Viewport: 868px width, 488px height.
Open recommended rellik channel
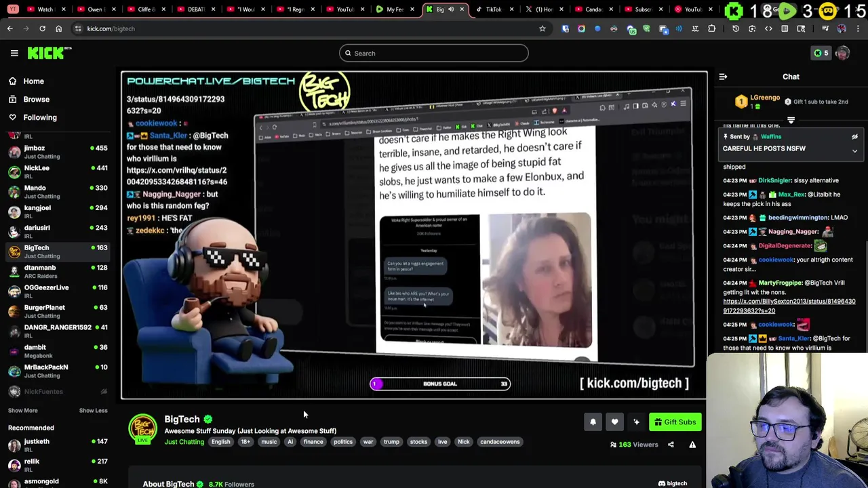click(x=57, y=465)
